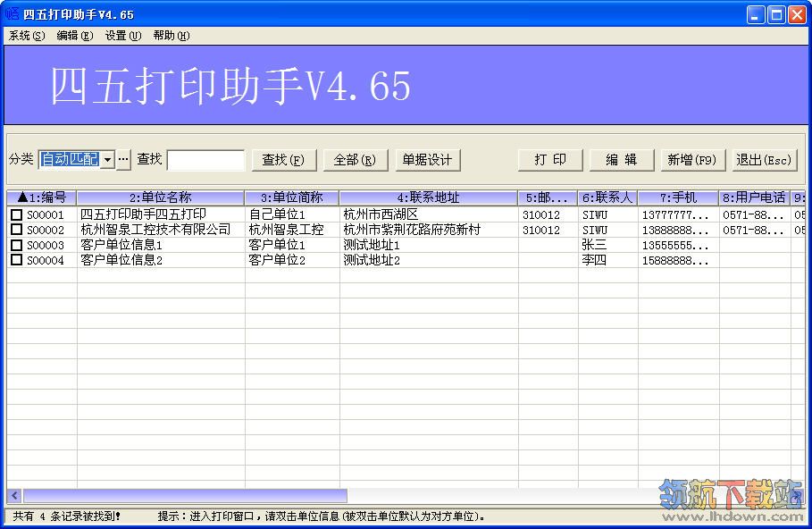812x529 pixels.
Task: Focus the 查找 search input field
Action: click(206, 160)
